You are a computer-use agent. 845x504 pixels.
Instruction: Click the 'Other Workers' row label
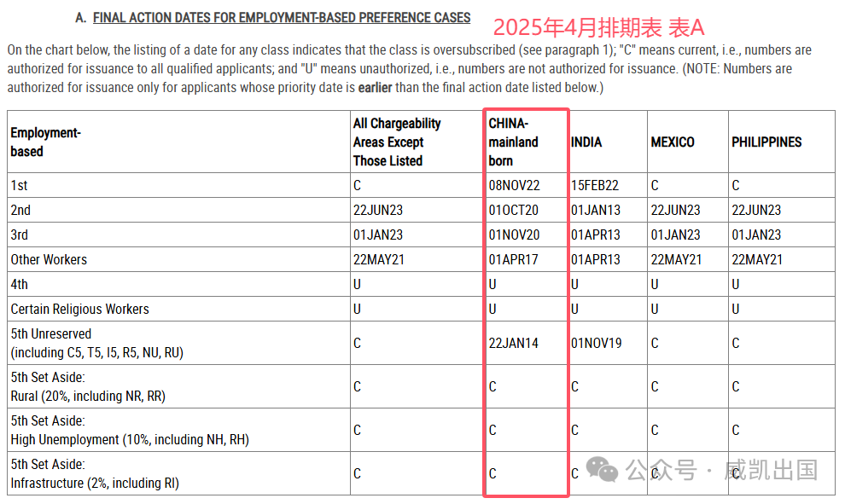(49, 259)
